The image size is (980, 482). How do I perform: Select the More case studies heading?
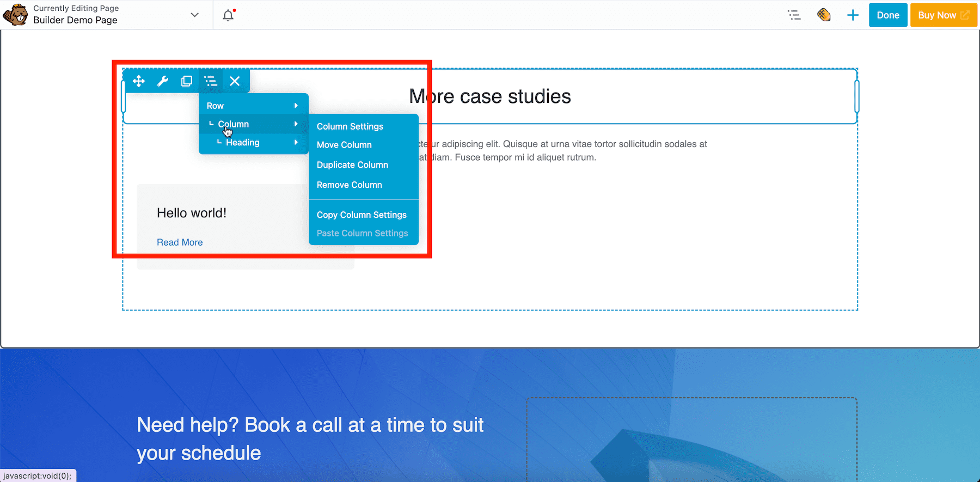(x=490, y=96)
